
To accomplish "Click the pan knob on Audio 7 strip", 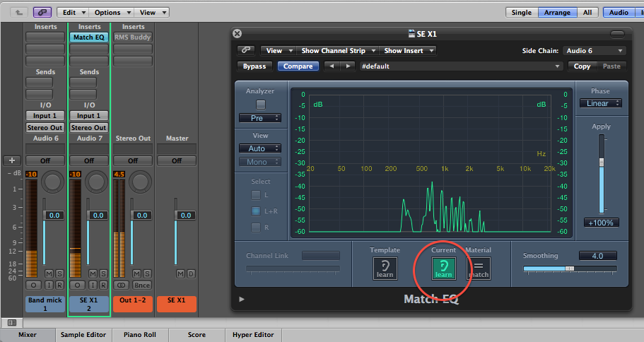I will 96,182.
